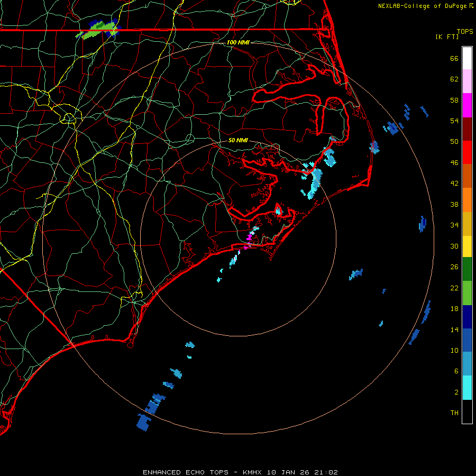This screenshot has height=476, width=476.
Task: Click the 42 legend value label
Action: [x=454, y=183]
